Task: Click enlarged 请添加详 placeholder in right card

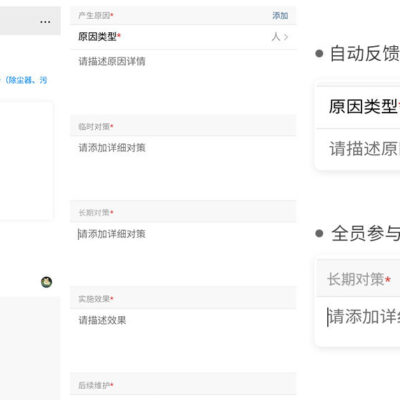Action: pyautogui.click(x=364, y=316)
